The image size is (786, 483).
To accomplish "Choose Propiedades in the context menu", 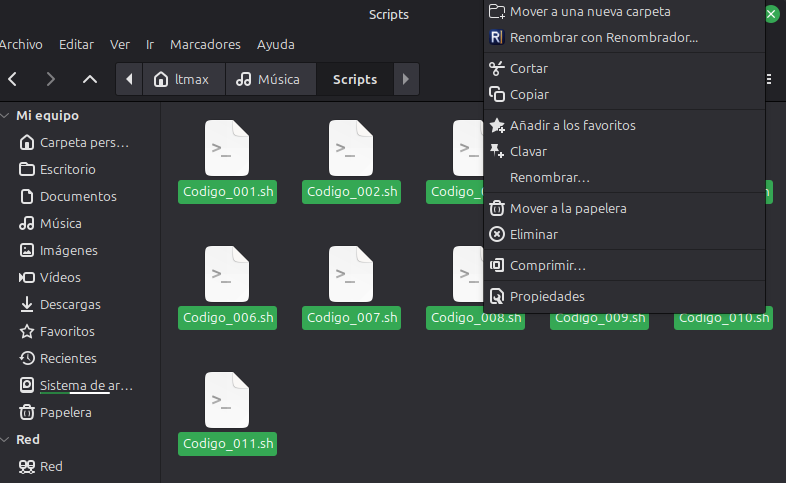I will [625, 297].
